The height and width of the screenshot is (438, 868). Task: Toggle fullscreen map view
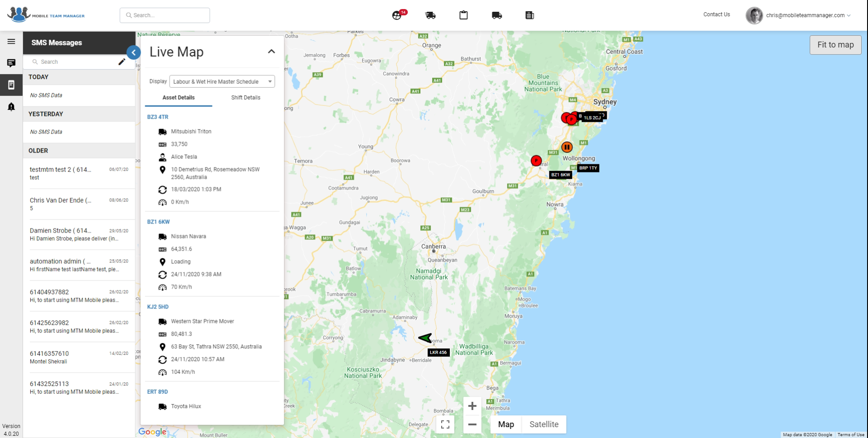pyautogui.click(x=445, y=424)
